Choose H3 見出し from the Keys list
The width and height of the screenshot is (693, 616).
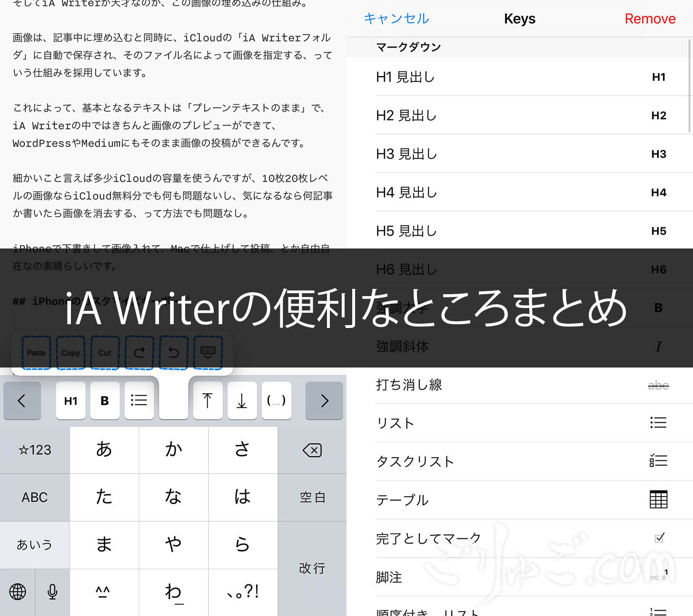(520, 154)
